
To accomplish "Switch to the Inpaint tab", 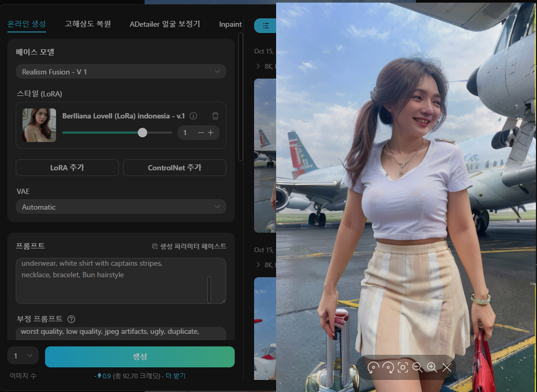I will click(x=230, y=25).
